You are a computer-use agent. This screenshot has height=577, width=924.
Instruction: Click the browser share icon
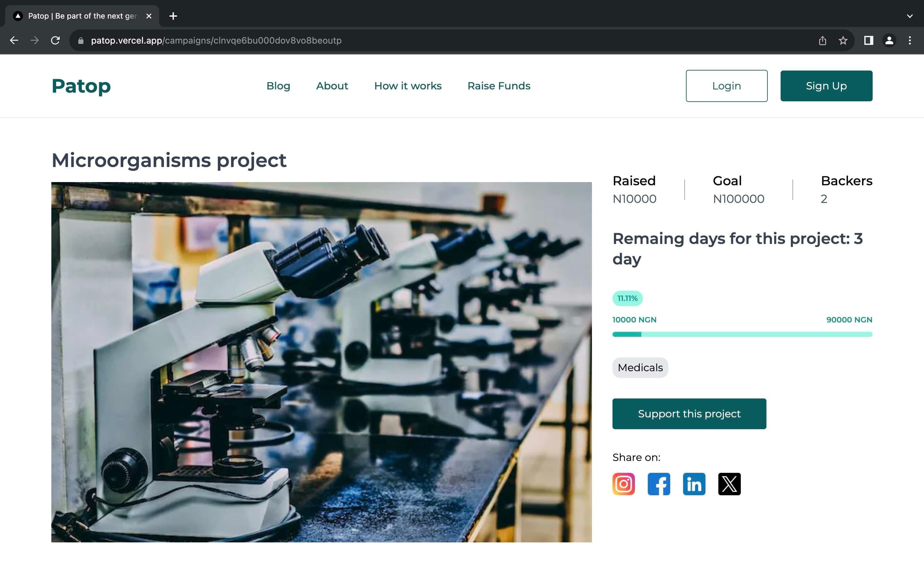[x=822, y=40]
